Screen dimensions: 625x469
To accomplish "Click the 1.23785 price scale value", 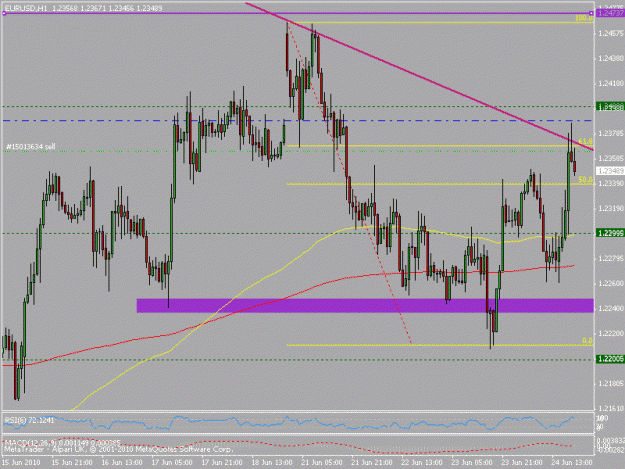I will pos(611,133).
